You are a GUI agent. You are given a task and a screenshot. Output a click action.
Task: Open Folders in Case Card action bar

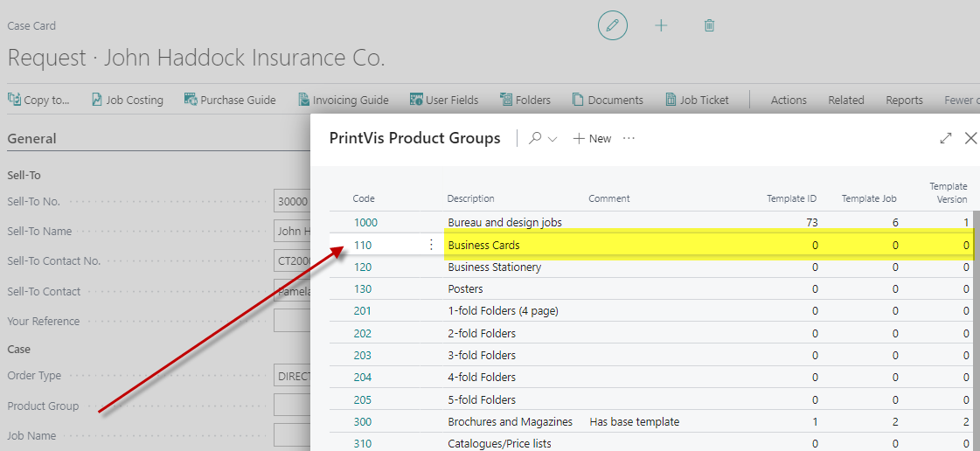click(x=525, y=100)
